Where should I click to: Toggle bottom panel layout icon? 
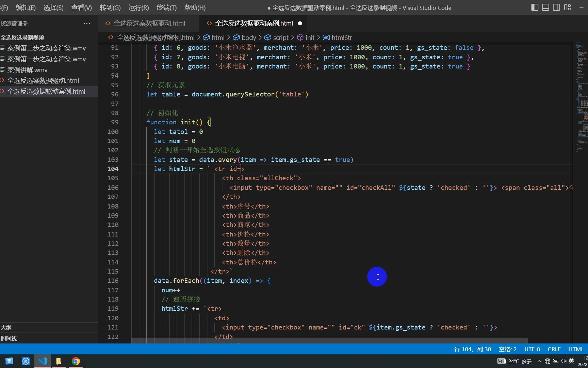coord(545,7)
